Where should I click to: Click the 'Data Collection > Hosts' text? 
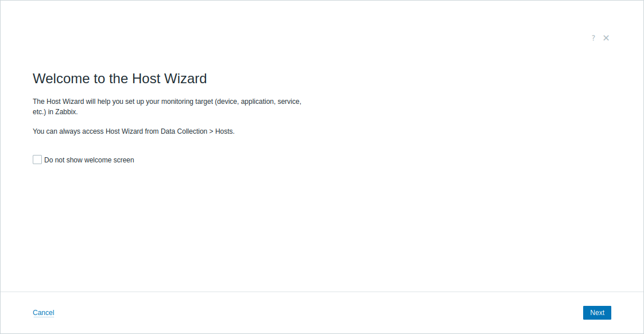click(x=197, y=131)
